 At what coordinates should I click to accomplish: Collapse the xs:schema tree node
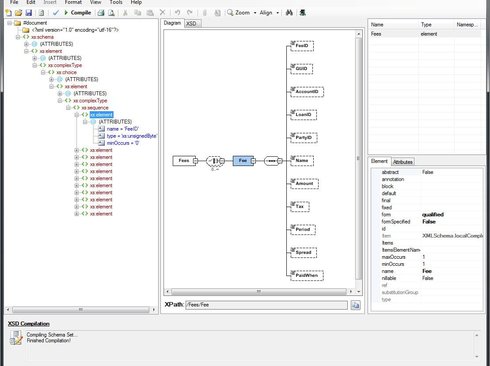18,37
